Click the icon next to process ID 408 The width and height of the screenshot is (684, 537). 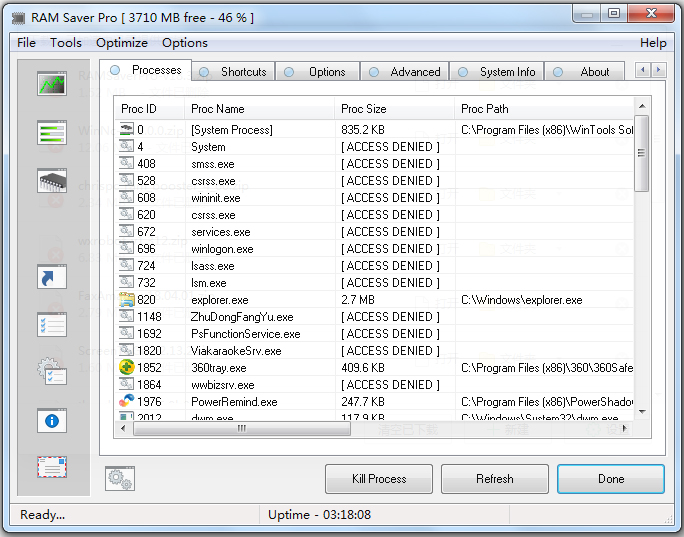pyautogui.click(x=127, y=163)
